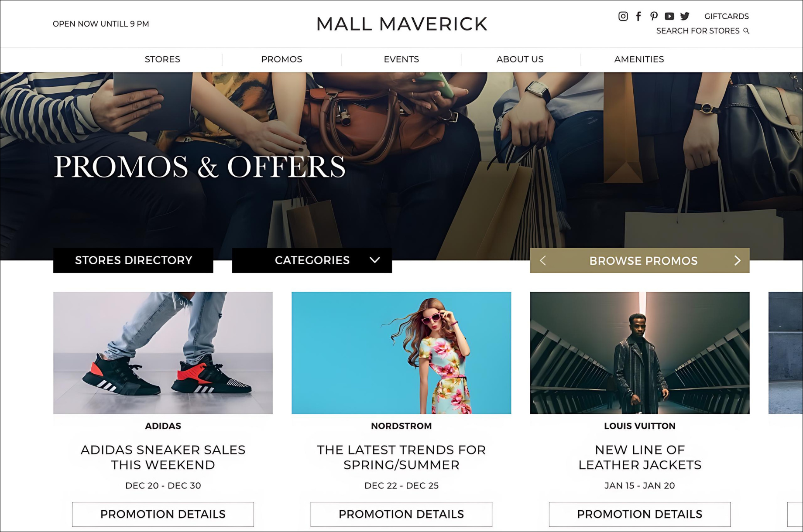Select the Nordstrom promo thumbnail image
The width and height of the screenshot is (803, 532).
coord(401,353)
